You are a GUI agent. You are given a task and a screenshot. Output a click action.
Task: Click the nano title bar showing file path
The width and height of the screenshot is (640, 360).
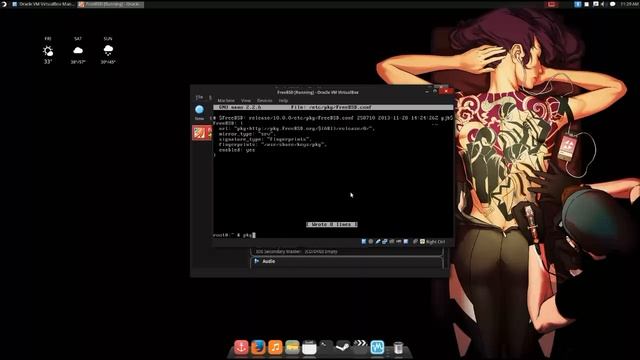click(333, 107)
